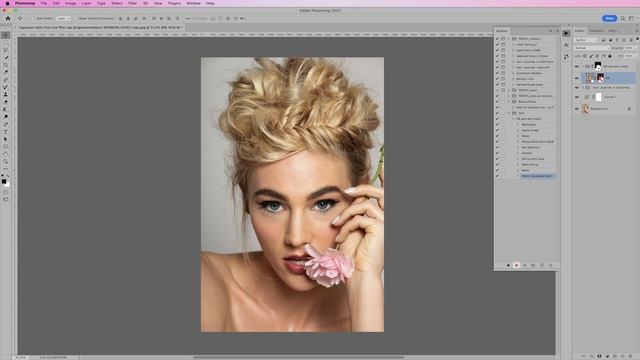The image size is (640, 360).
Task: Open the Apple menu
Action: tap(7, 3)
